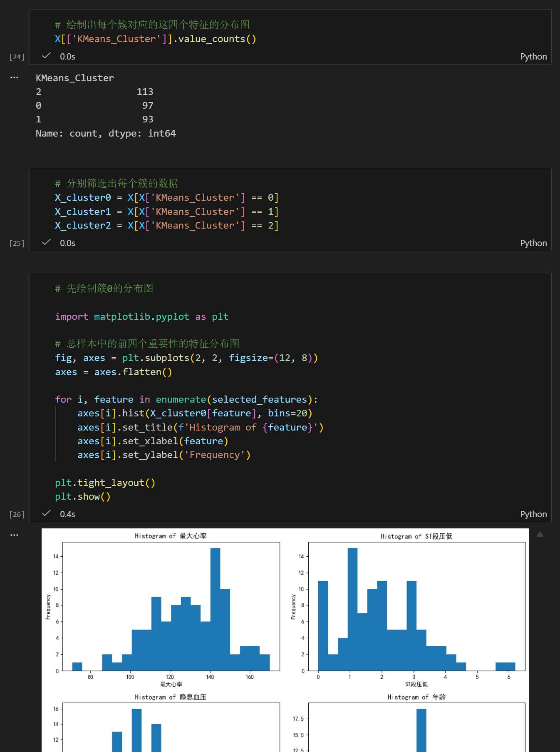Click execution count [25]

tap(17, 243)
